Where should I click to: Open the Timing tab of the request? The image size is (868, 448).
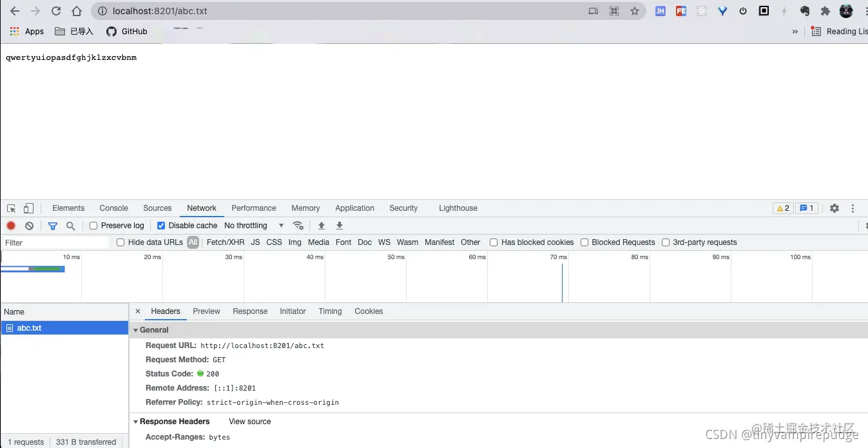(330, 311)
